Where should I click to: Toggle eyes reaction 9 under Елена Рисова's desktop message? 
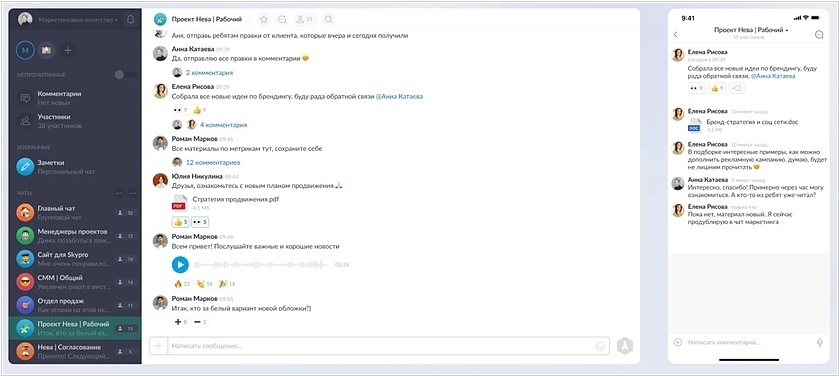pos(180,110)
